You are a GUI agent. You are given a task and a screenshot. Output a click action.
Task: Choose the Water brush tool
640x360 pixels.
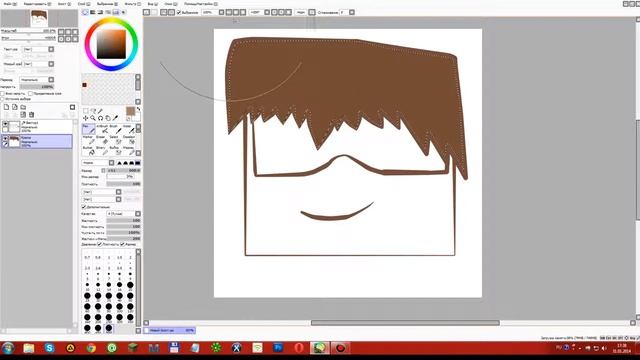[129, 129]
